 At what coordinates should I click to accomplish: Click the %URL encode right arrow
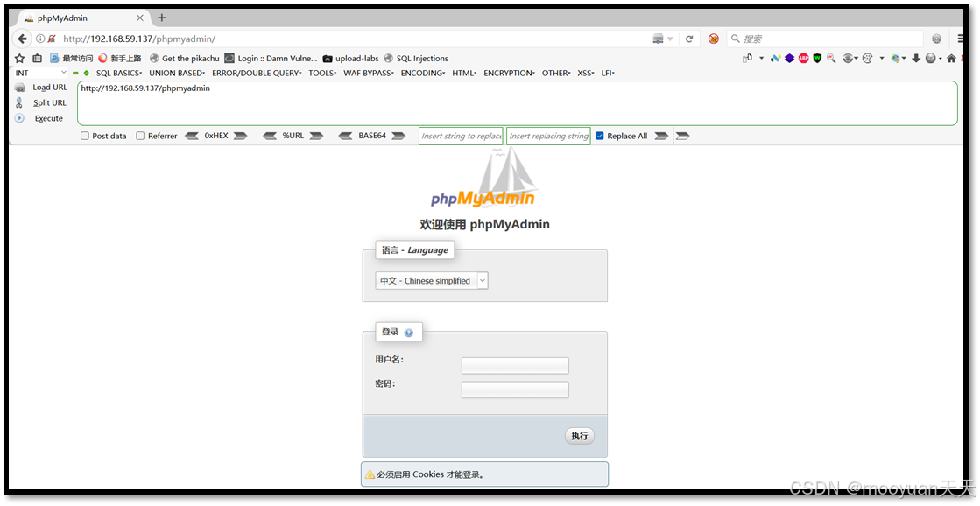(316, 136)
